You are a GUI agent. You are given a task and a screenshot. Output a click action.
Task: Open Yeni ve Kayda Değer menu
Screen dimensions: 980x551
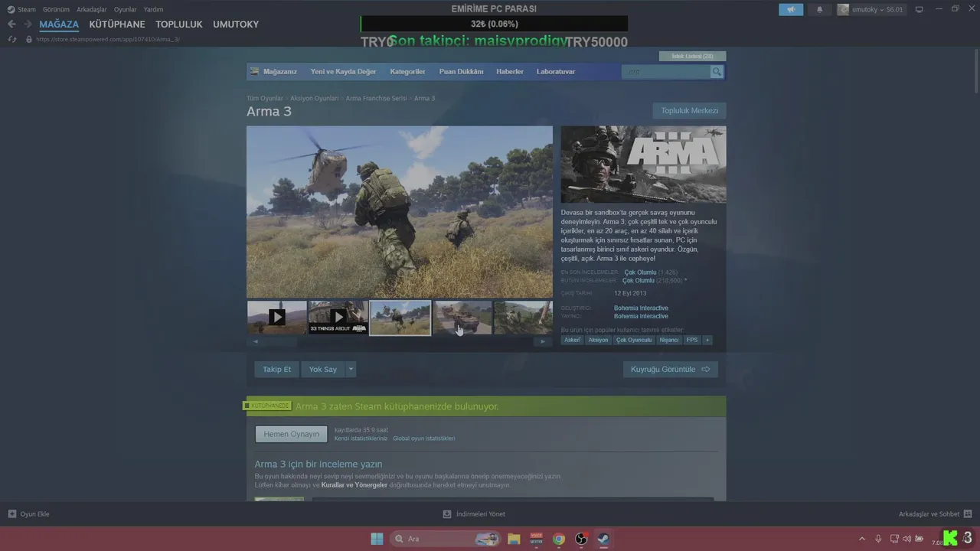tap(343, 71)
